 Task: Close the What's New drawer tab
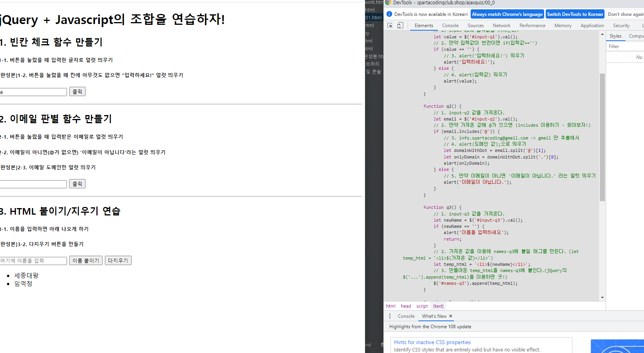pyautogui.click(x=450, y=316)
